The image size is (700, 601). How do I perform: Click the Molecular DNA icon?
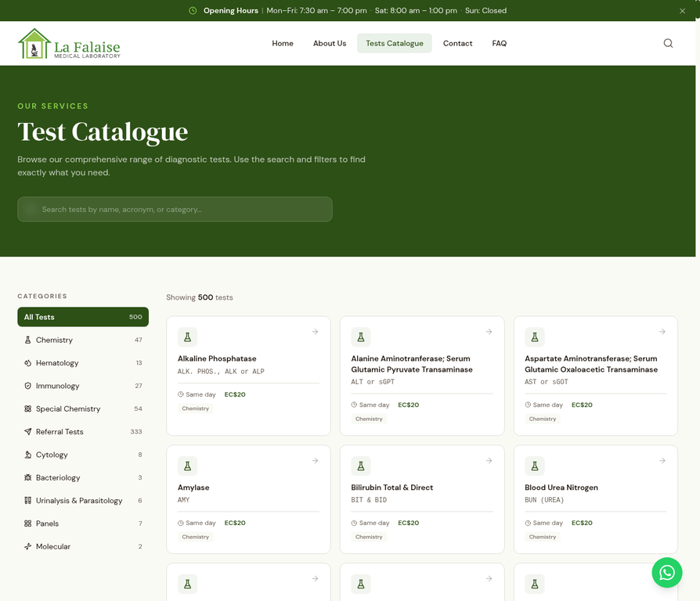pos(28,546)
